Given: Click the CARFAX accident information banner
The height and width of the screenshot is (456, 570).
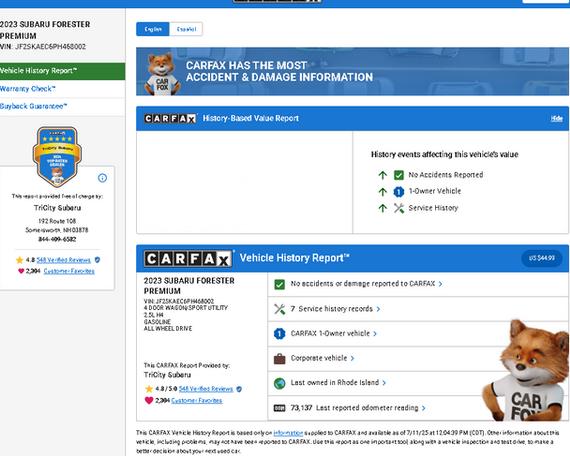Looking at the screenshot, I should coord(352,72).
